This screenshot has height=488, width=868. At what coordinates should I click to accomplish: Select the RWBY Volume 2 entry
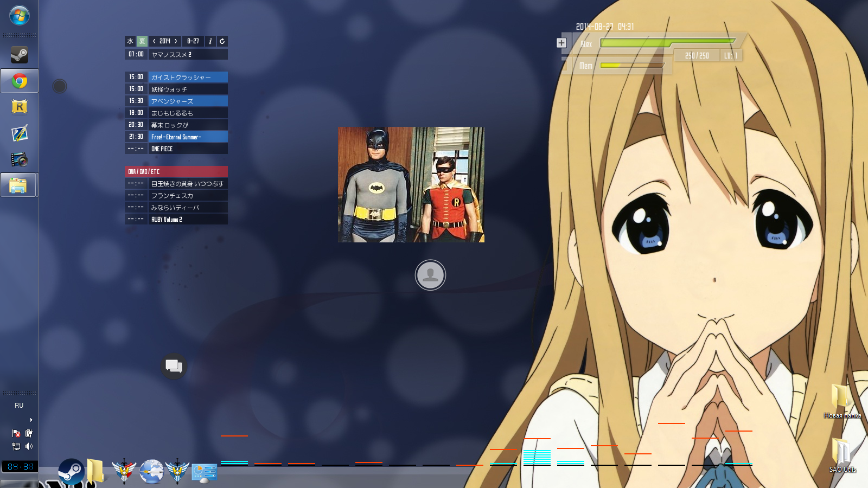[188, 219]
